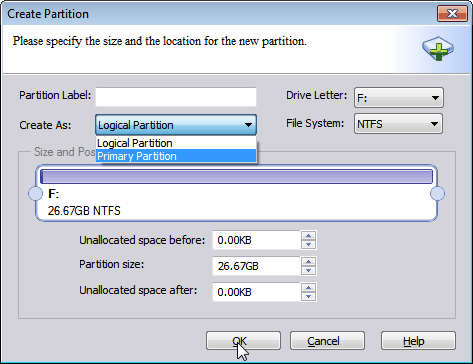Viewport: 473px width, 364px height.
Task: Open the File System dropdown
Action: [398, 124]
